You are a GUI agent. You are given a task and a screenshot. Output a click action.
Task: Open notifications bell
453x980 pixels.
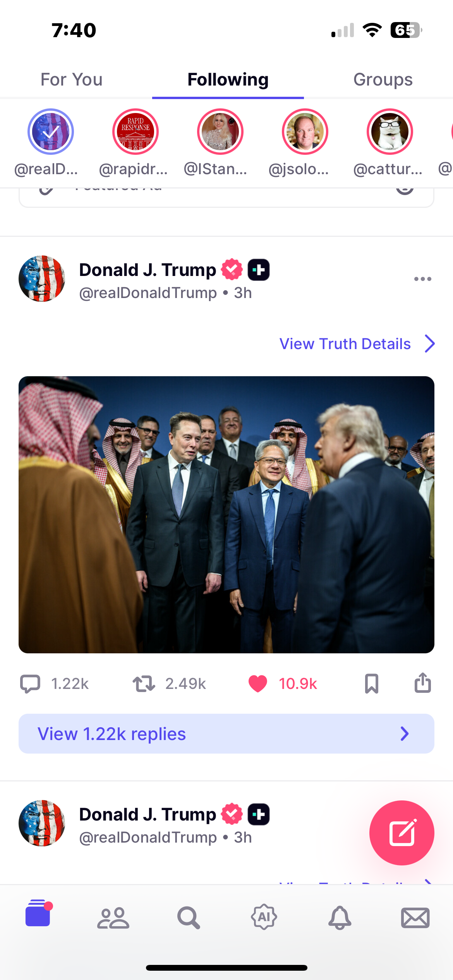pyautogui.click(x=340, y=918)
